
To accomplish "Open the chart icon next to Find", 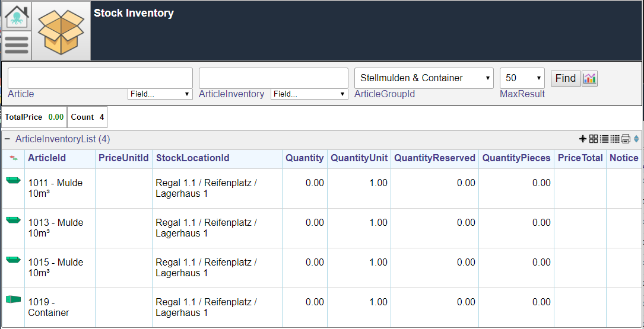I will (x=590, y=78).
